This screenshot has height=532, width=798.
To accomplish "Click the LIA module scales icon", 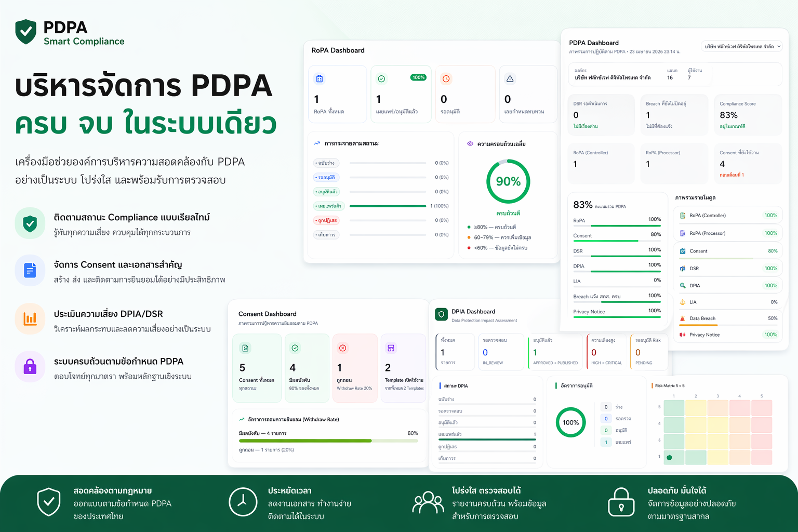I will [x=683, y=302].
